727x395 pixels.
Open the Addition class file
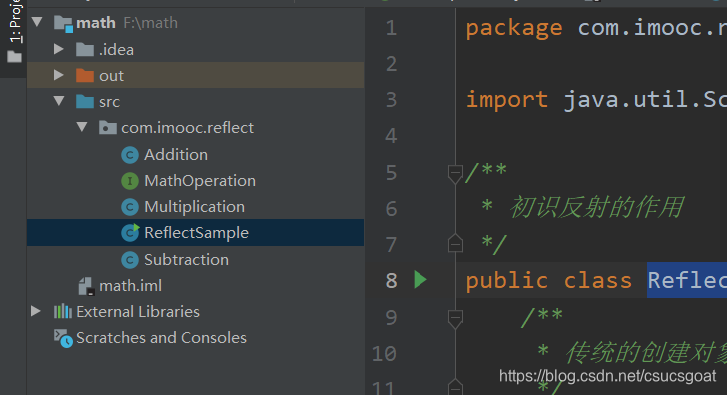click(176, 155)
